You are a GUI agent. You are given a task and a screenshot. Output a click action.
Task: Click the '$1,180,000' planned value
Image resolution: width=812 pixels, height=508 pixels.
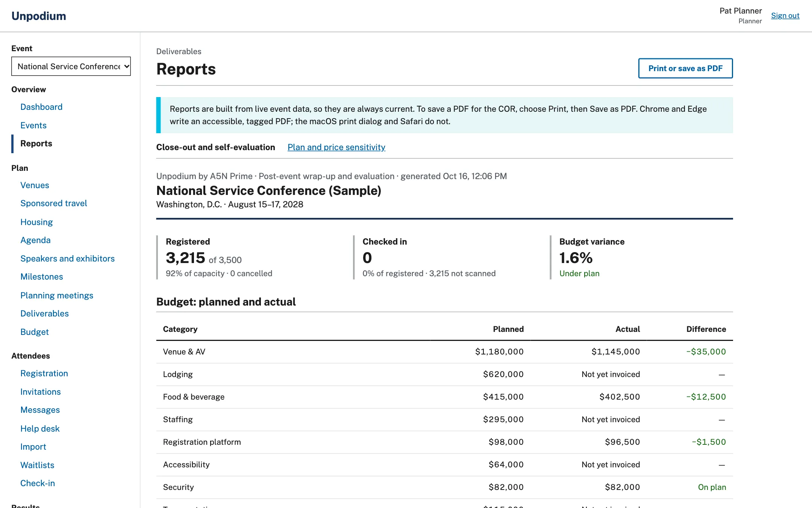click(x=499, y=351)
